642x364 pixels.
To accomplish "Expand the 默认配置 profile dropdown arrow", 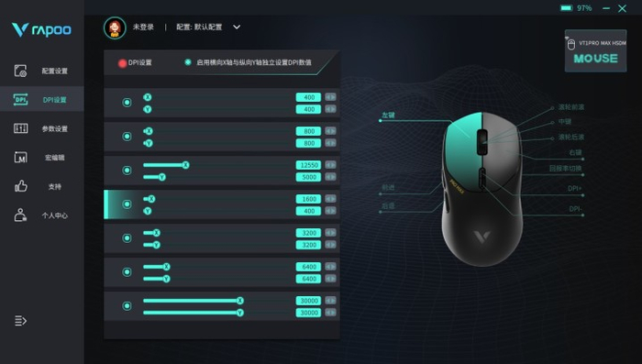I will tap(237, 27).
